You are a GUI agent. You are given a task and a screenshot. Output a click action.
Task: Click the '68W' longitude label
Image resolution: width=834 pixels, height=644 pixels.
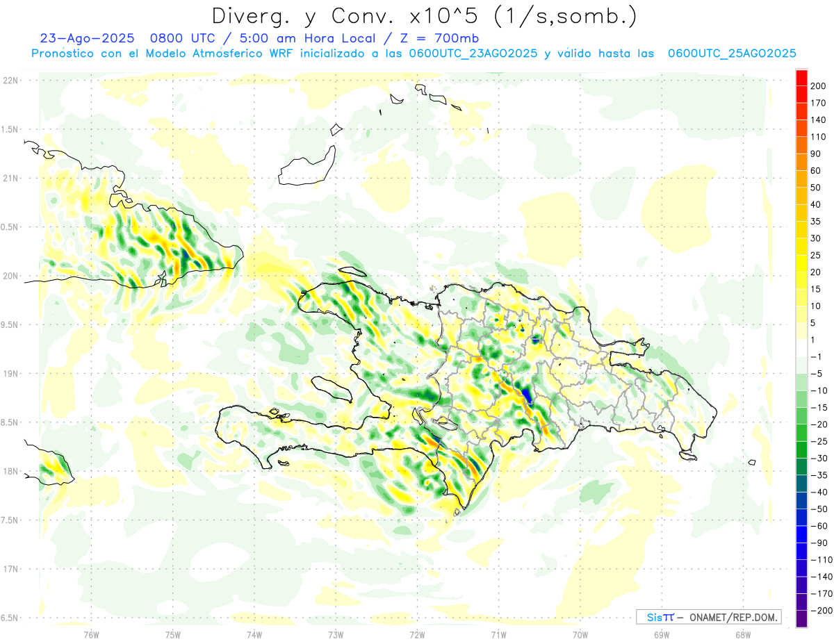coord(743,634)
